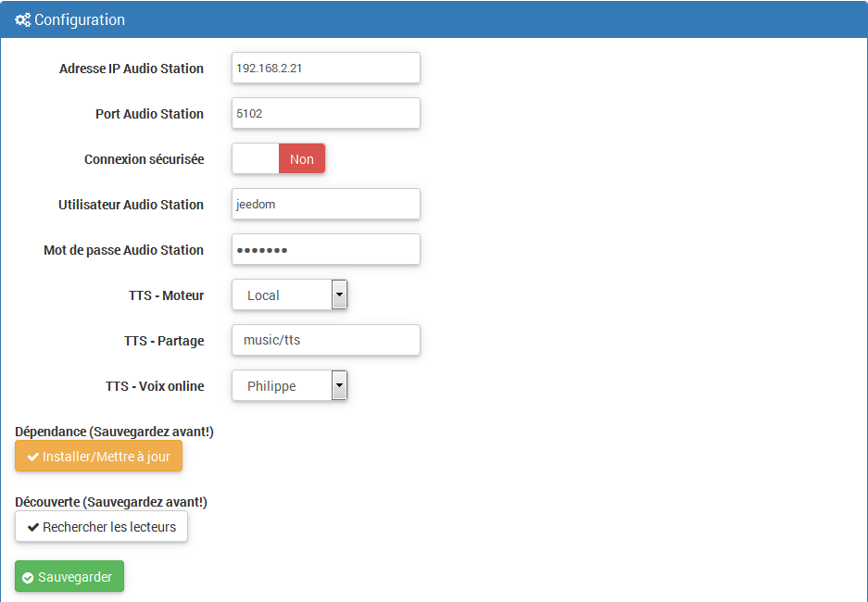Click the Configuration gears icon
Viewport: 868px width, 602px height.
click(x=23, y=20)
